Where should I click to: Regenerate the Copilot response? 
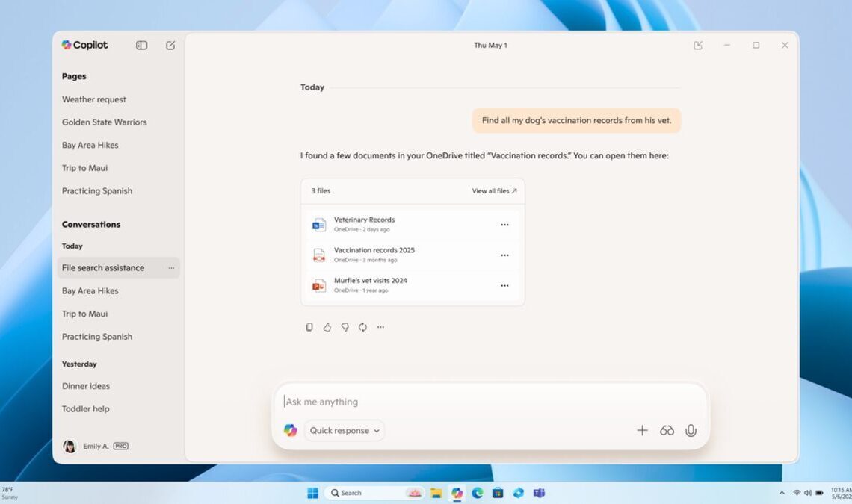point(363,327)
